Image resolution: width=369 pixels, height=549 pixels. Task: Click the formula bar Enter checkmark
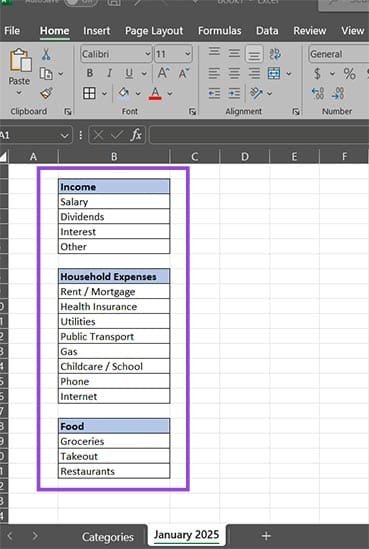click(x=117, y=135)
